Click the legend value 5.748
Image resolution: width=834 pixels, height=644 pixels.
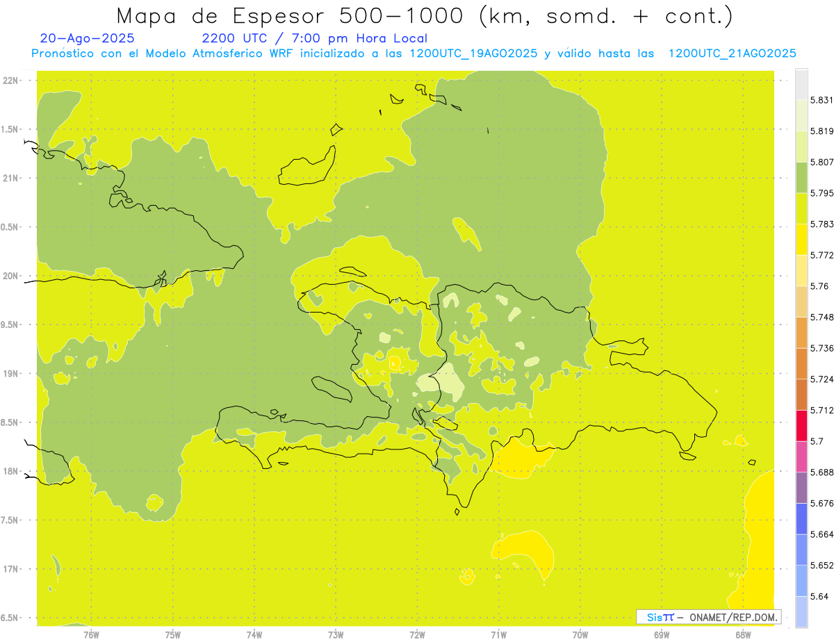click(822, 317)
